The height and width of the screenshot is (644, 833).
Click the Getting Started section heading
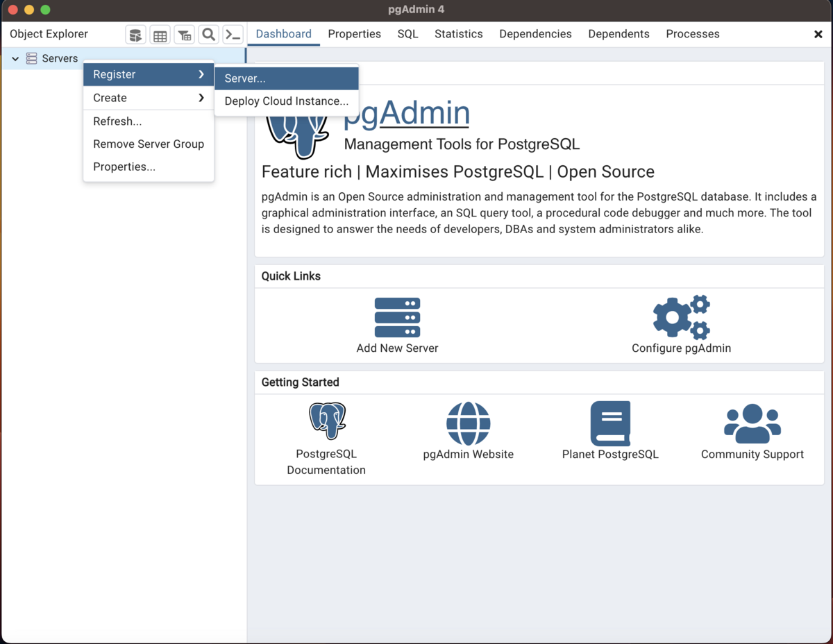300,382
